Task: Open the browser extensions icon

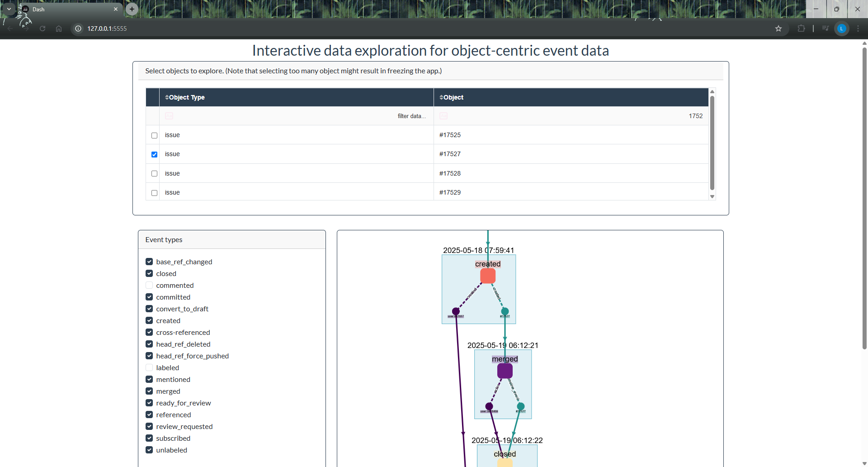Action: 801,29
